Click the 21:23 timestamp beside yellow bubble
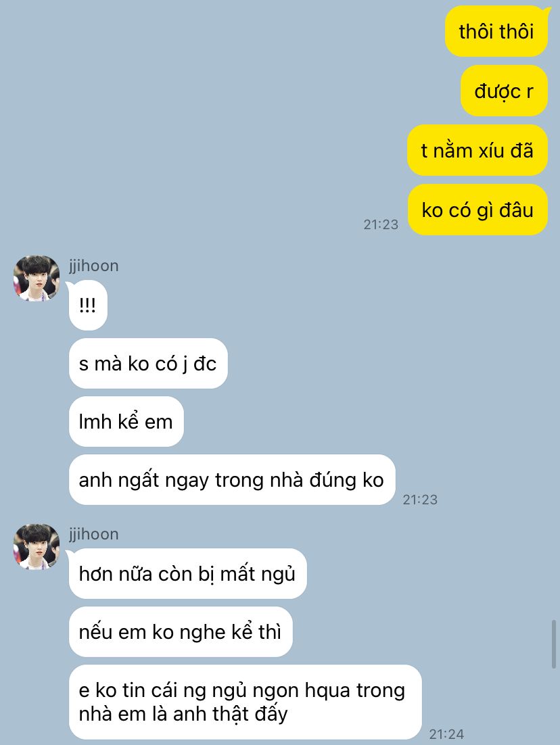This screenshot has height=745, width=560. (x=381, y=224)
